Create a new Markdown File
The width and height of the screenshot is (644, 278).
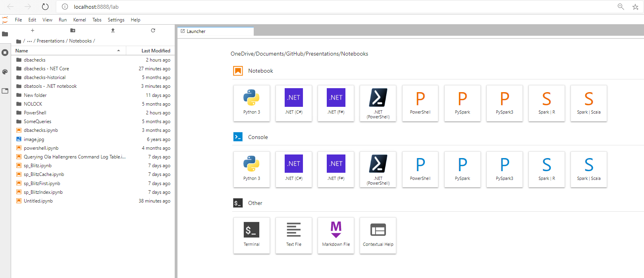click(x=335, y=235)
